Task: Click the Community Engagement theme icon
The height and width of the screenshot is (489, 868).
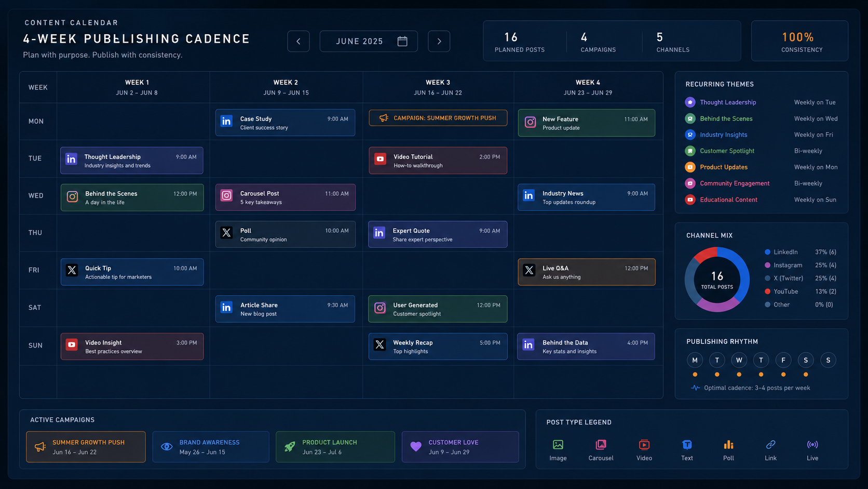Action: [690, 183]
